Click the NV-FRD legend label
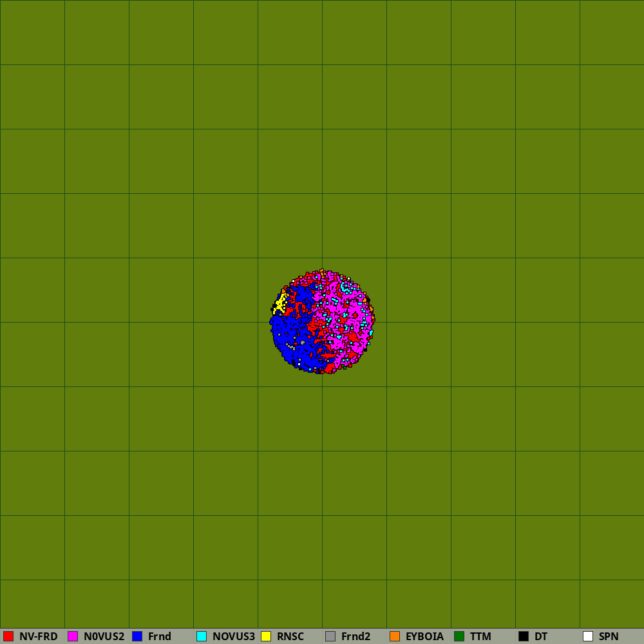644x644 pixels. (38, 636)
